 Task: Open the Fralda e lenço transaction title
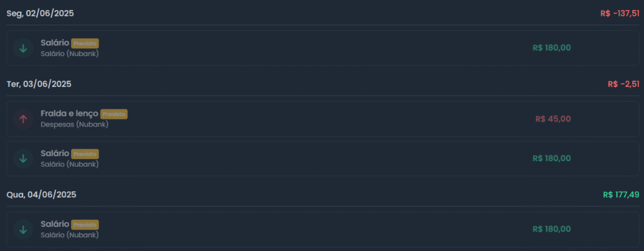[69, 113]
